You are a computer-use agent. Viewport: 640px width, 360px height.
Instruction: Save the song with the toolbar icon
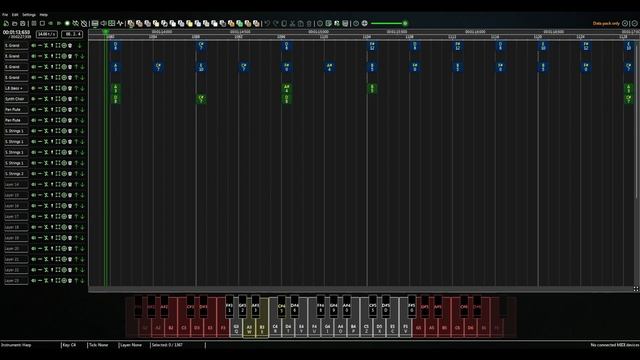click(x=22, y=24)
